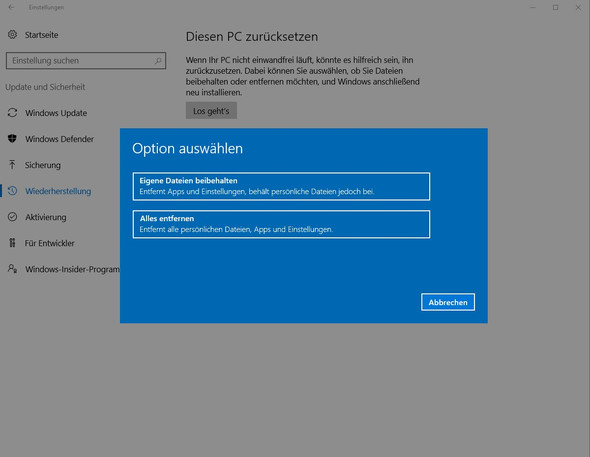Maximize the Einstellungen window
The image size is (590, 457).
click(555, 7)
